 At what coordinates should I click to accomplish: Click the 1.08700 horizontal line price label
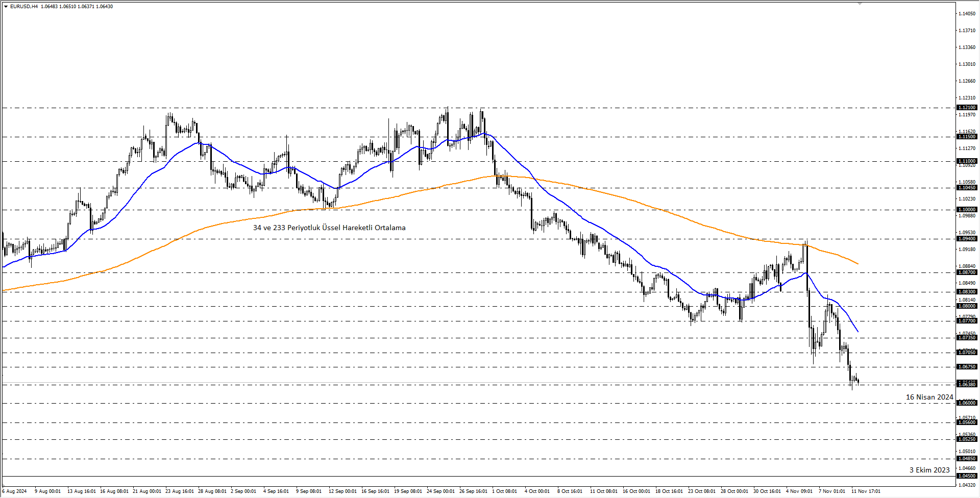[x=967, y=272]
